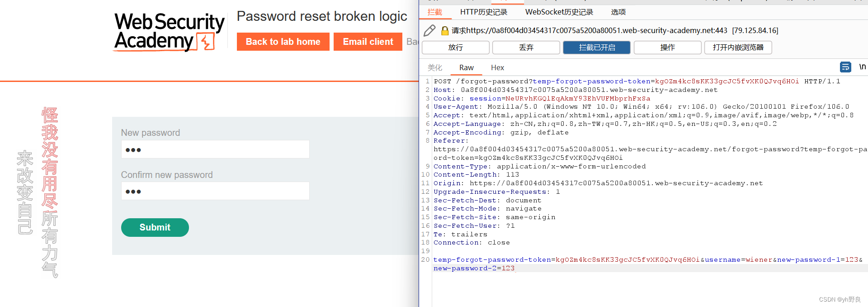The height and width of the screenshot is (307, 868).
Task: Click the Sec-Fetch-Site: same-origin line
Action: click(494, 217)
